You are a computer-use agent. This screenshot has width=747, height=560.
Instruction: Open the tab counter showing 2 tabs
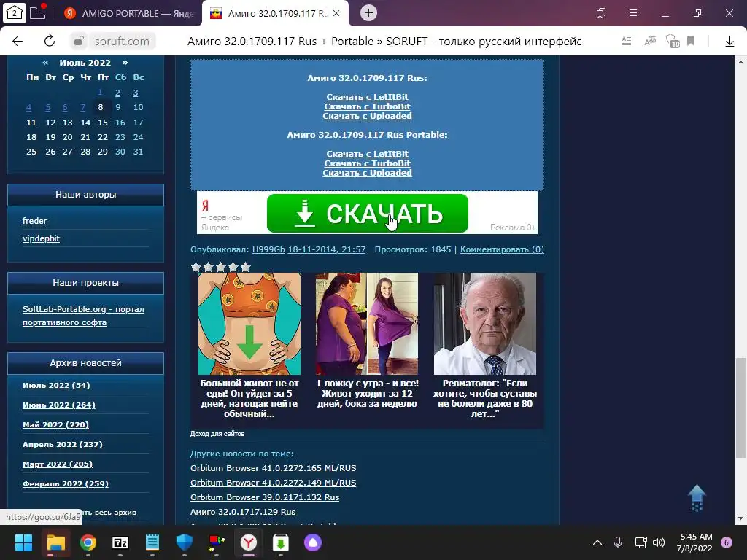click(15, 13)
